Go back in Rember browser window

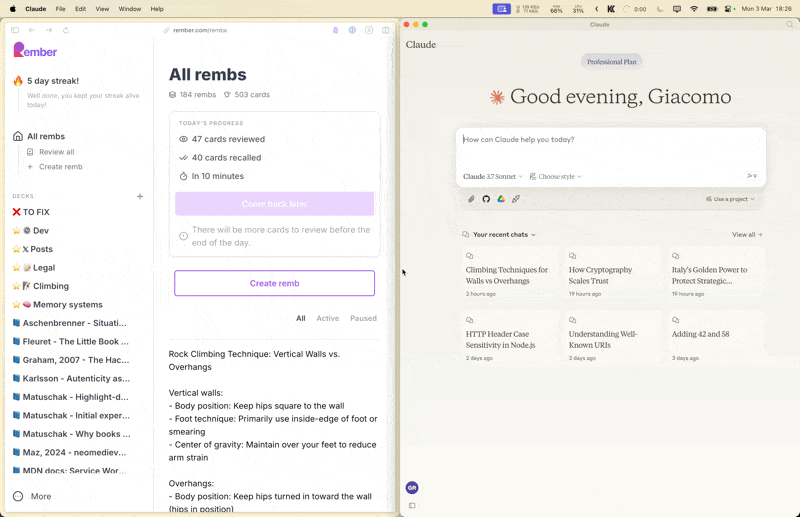tap(32, 30)
